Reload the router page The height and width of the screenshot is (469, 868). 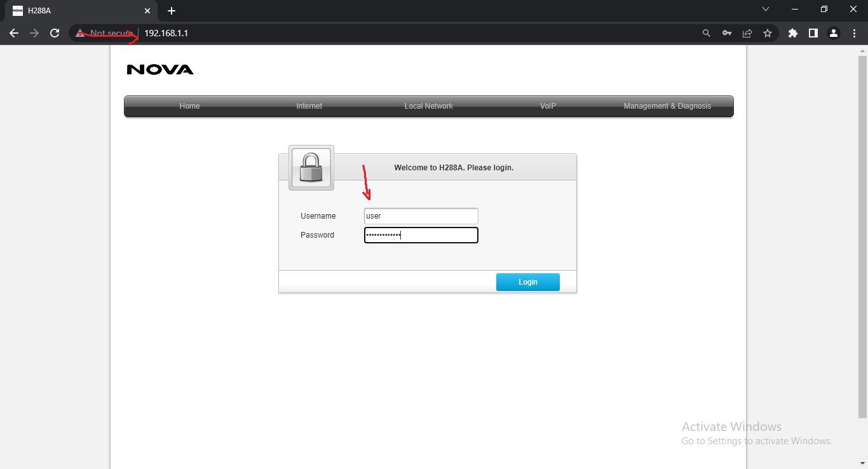(55, 33)
